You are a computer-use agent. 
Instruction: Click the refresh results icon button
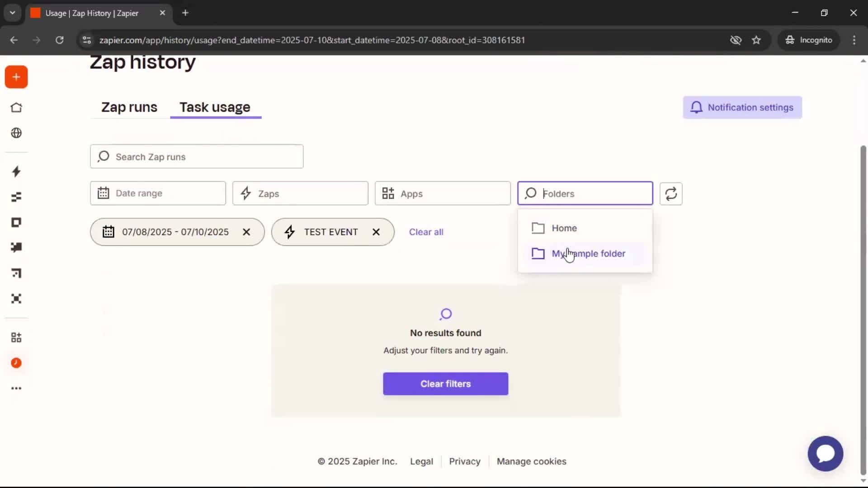pyautogui.click(x=671, y=193)
